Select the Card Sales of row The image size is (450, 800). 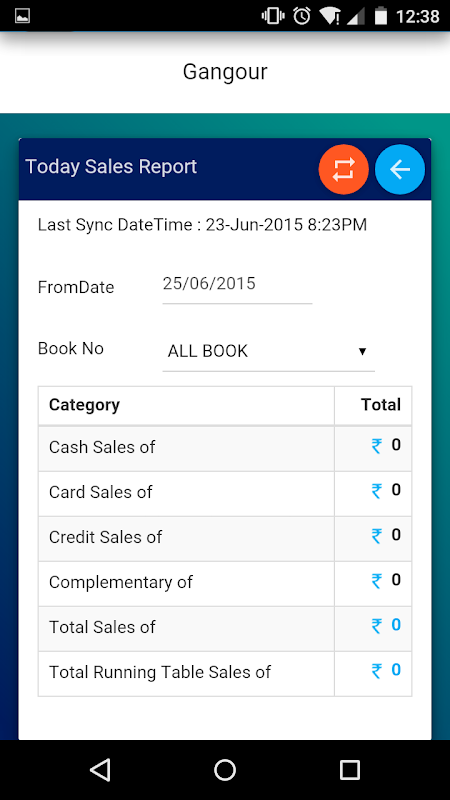(x=225, y=493)
